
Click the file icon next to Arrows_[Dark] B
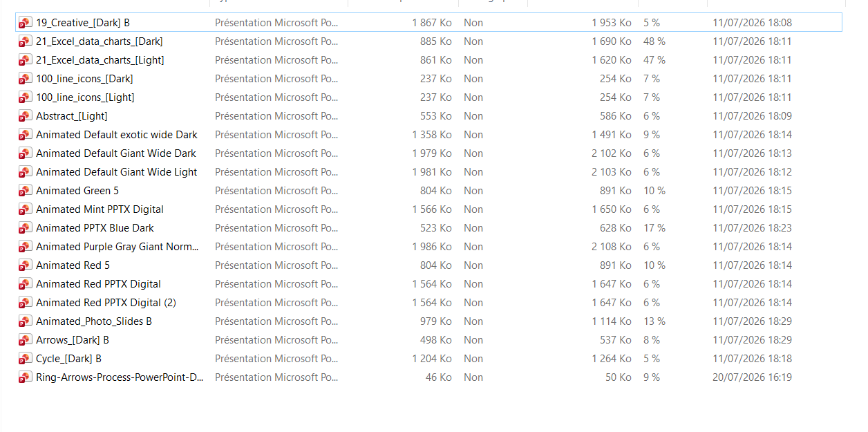[26, 340]
